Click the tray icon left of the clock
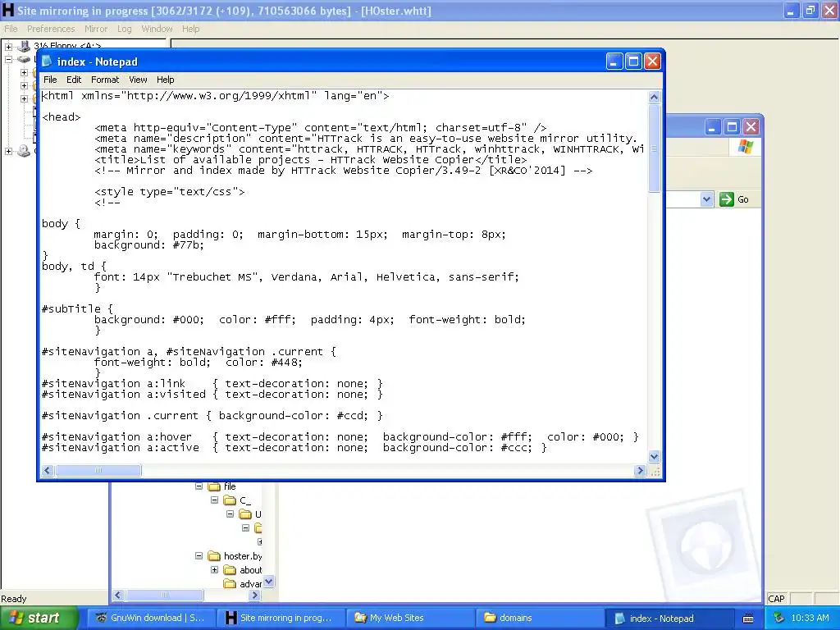This screenshot has height=630, width=840. click(778, 619)
